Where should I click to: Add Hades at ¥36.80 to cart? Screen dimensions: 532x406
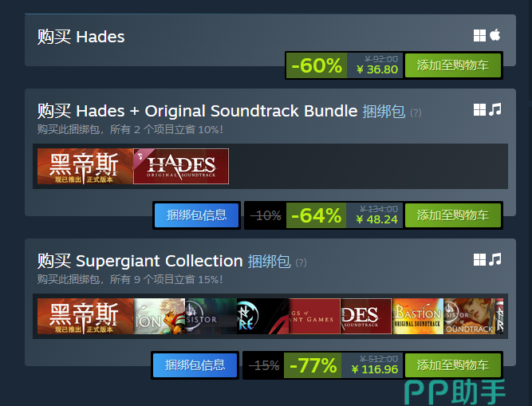coord(452,65)
